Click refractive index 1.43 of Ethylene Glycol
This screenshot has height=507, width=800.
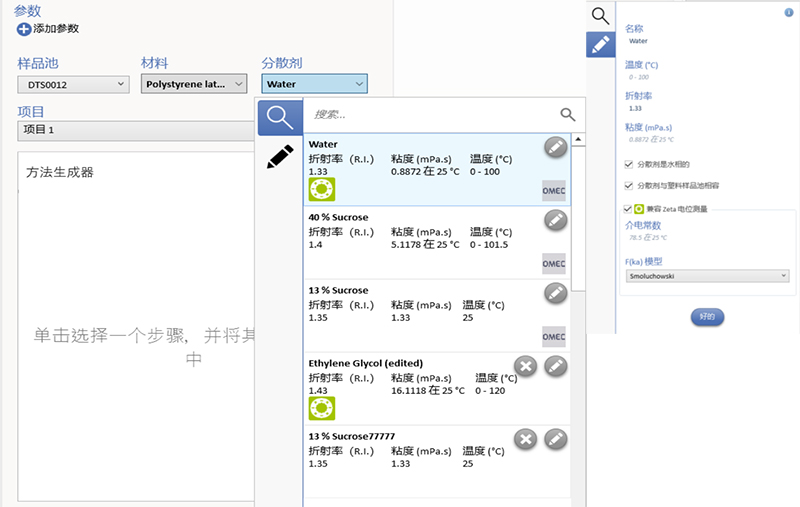tap(318, 391)
